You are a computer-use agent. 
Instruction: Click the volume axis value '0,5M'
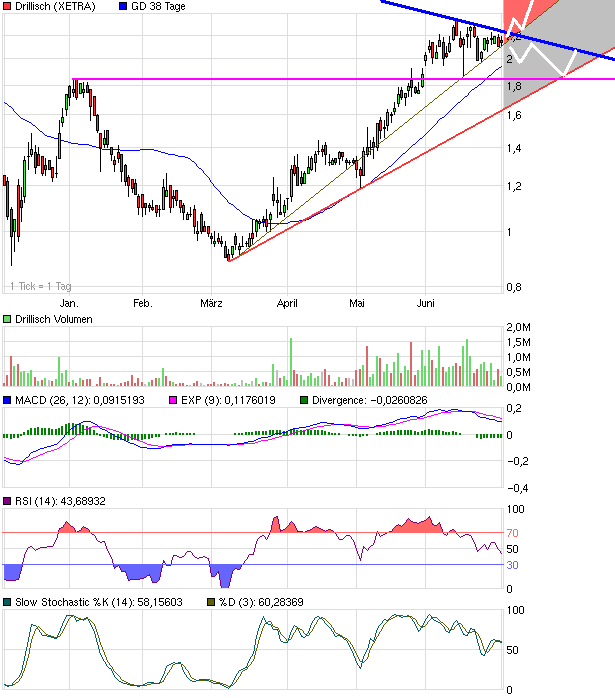[x=518, y=373]
